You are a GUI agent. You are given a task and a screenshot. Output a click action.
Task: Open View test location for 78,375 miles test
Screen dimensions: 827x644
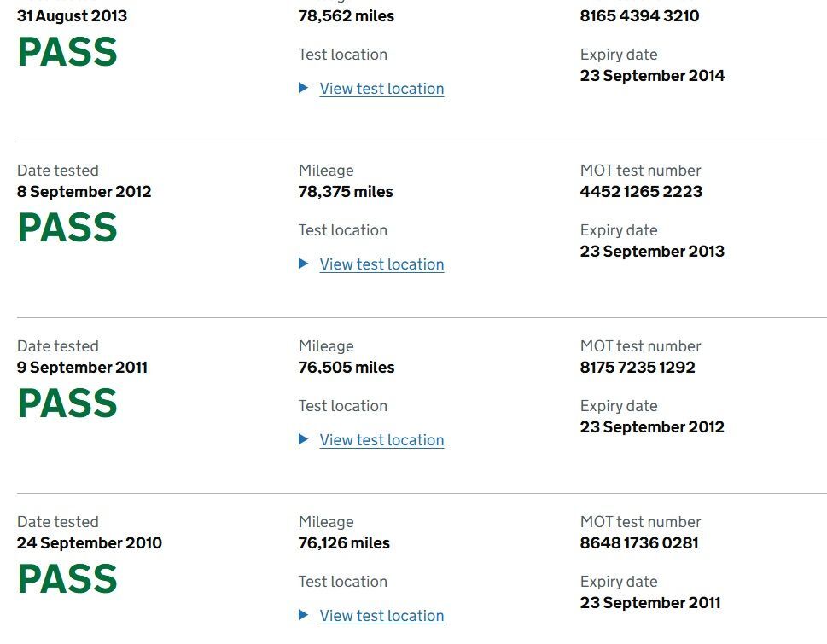point(381,264)
